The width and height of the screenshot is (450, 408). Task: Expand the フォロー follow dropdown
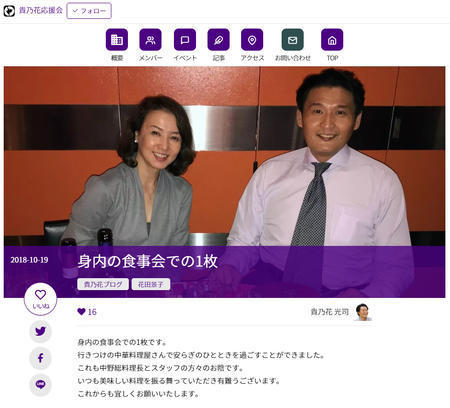point(89,11)
